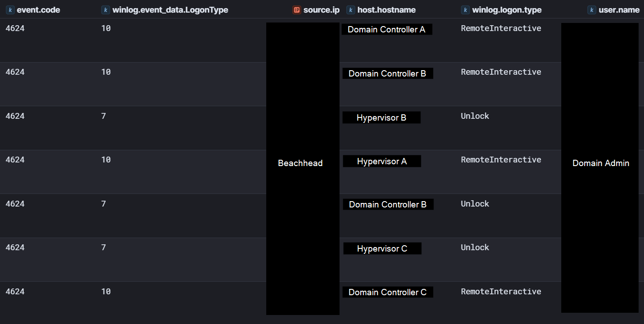Open the source.ip column header text
This screenshot has width=644, height=324.
(x=322, y=10)
